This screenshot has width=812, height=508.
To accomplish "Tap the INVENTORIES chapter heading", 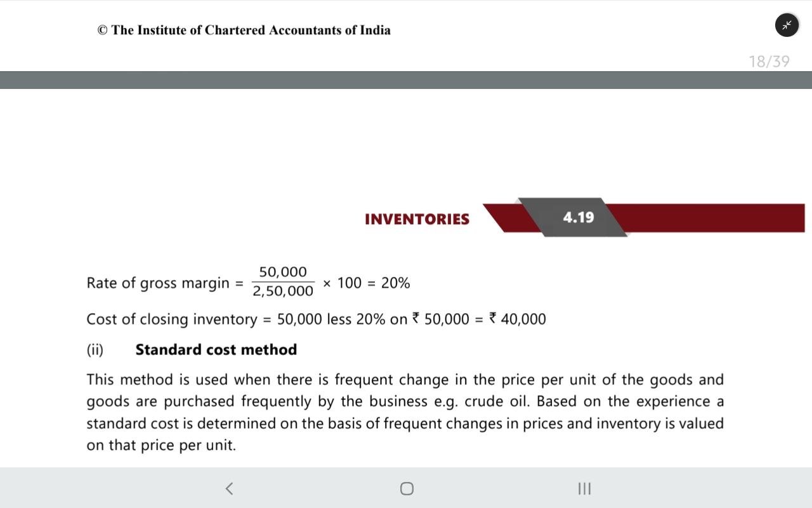I will (x=417, y=219).
